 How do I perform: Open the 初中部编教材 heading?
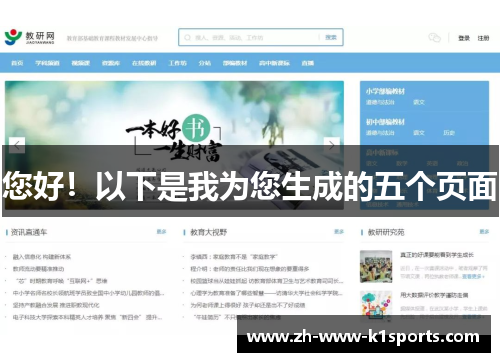pos(385,122)
